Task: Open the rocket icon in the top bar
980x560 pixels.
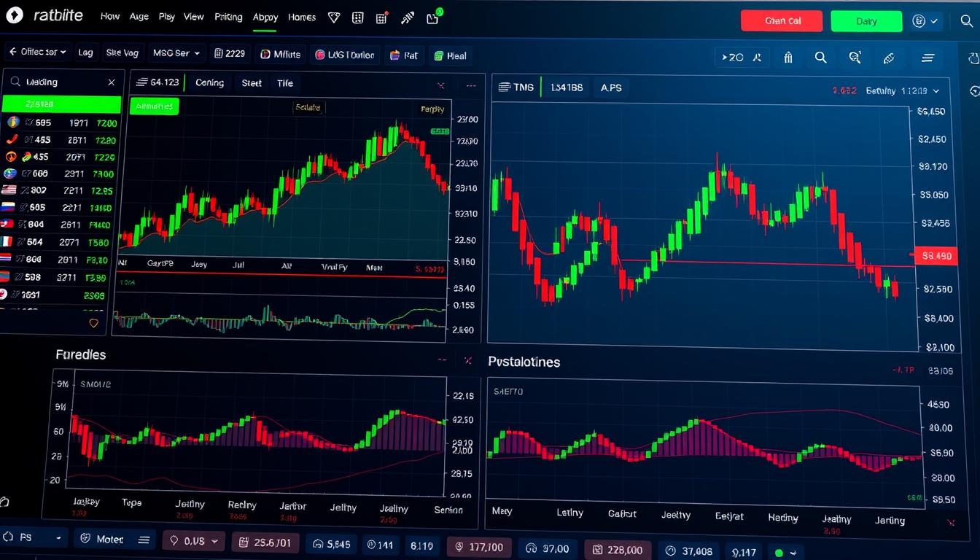Action: coord(407,17)
